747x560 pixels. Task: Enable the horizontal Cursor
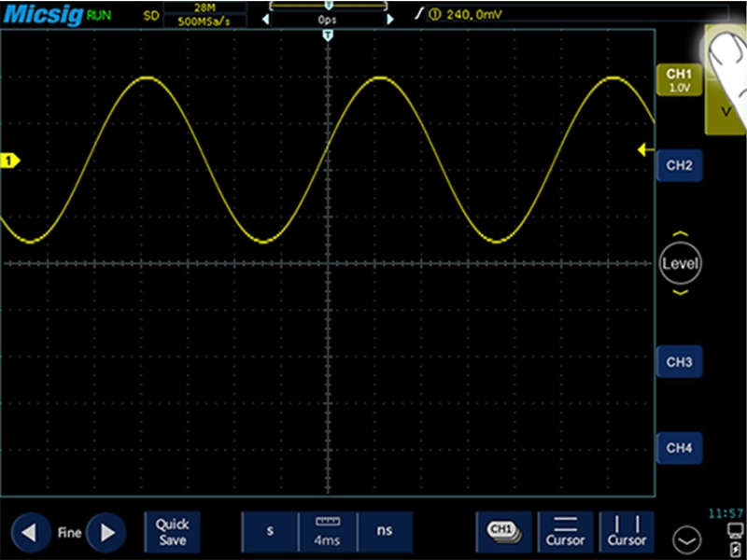565,532
